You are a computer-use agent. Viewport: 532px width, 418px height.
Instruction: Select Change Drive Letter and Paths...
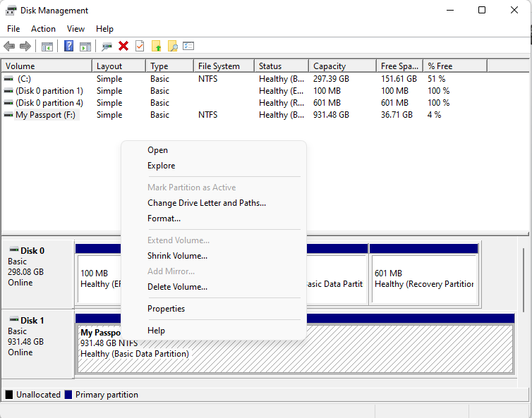point(214,203)
